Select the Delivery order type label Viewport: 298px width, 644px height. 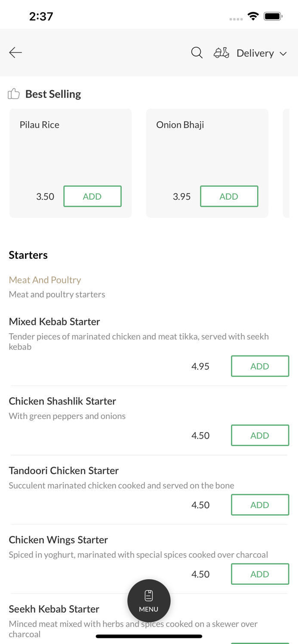255,53
